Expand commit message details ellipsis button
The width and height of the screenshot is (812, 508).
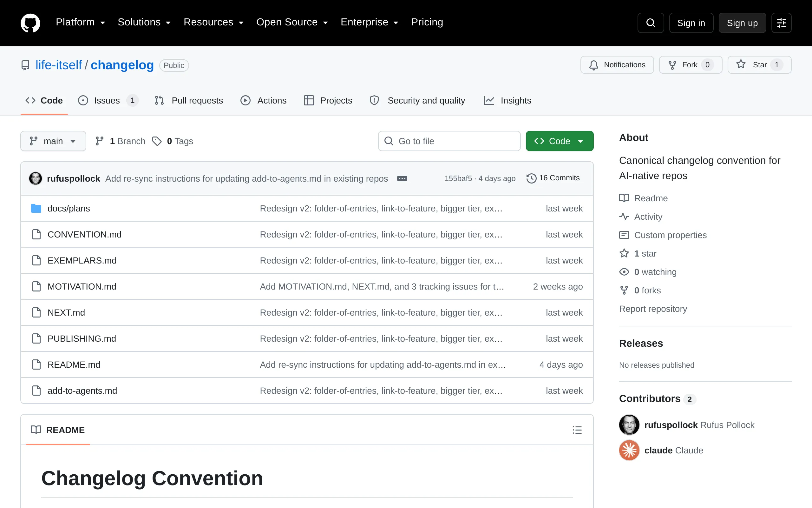tap(402, 178)
